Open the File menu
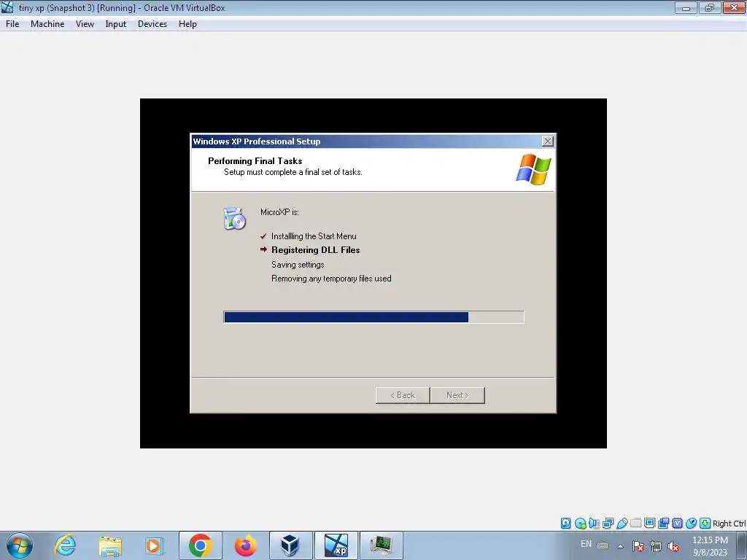The image size is (747, 560). click(12, 24)
